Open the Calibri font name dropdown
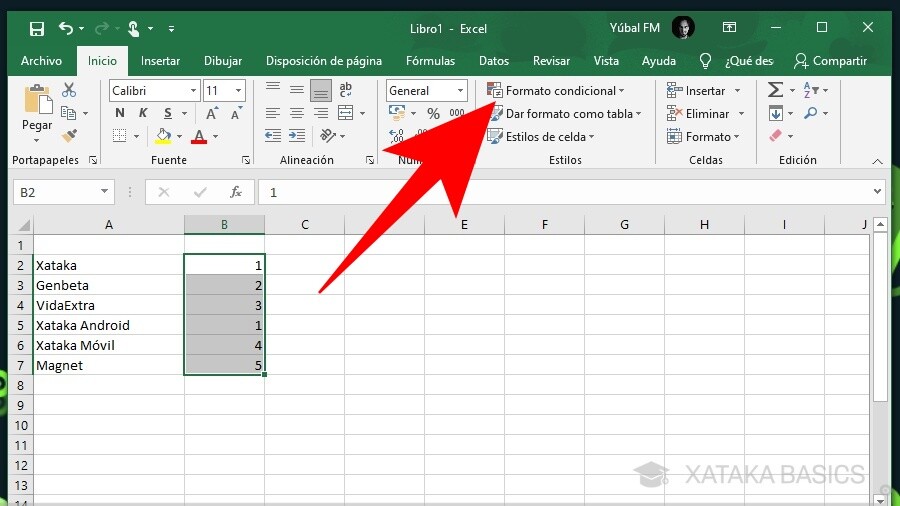Image resolution: width=900 pixels, height=506 pixels. coord(193,91)
